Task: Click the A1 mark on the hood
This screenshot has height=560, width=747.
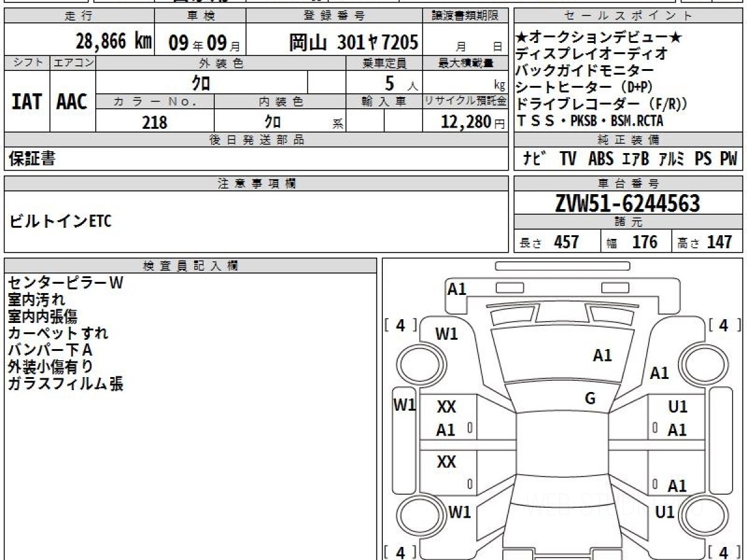Action: click(602, 355)
